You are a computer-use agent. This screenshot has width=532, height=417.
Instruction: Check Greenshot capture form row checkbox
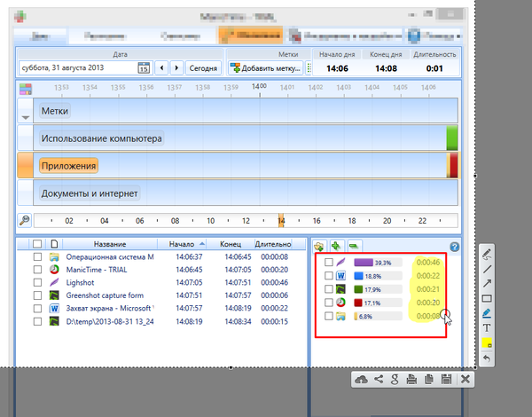[x=37, y=295]
